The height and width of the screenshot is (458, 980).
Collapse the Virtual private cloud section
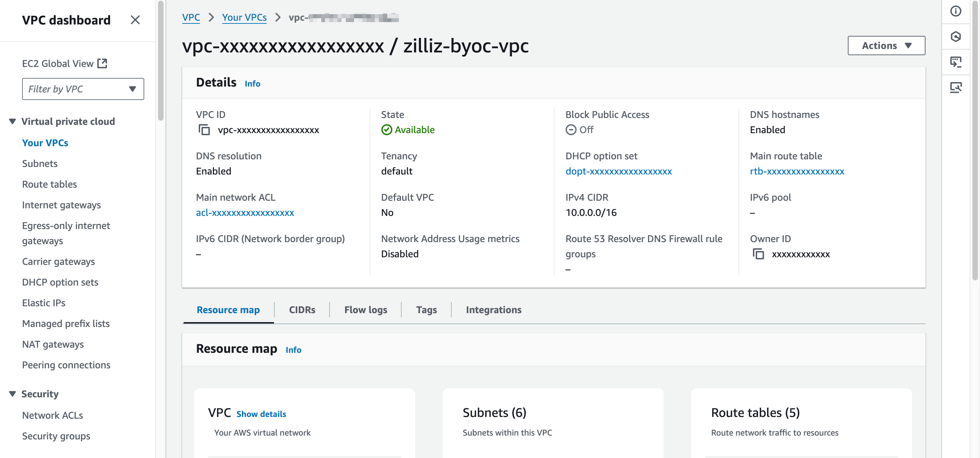coord(12,122)
